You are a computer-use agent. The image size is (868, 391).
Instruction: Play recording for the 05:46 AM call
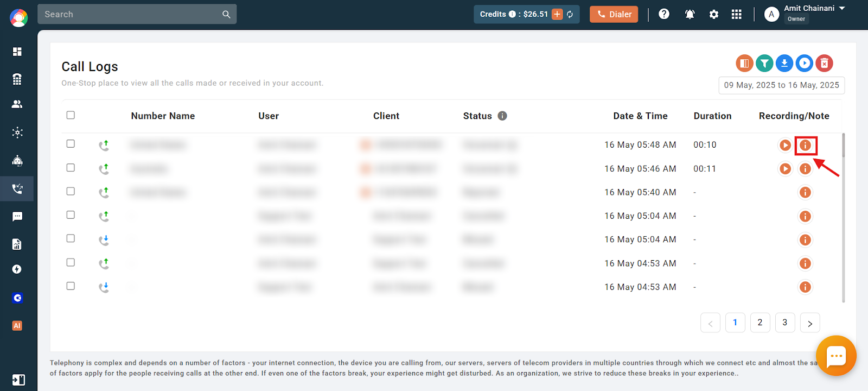785,169
